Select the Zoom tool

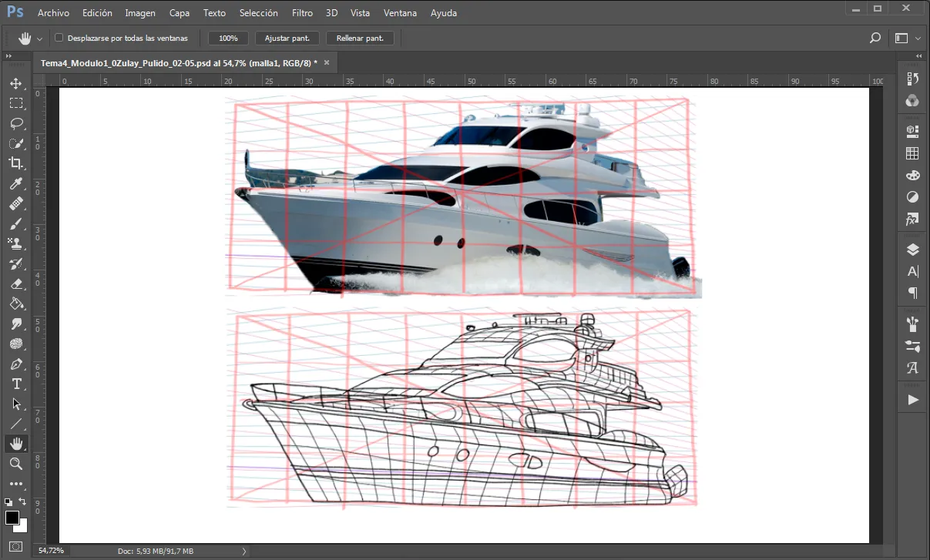[x=16, y=464]
